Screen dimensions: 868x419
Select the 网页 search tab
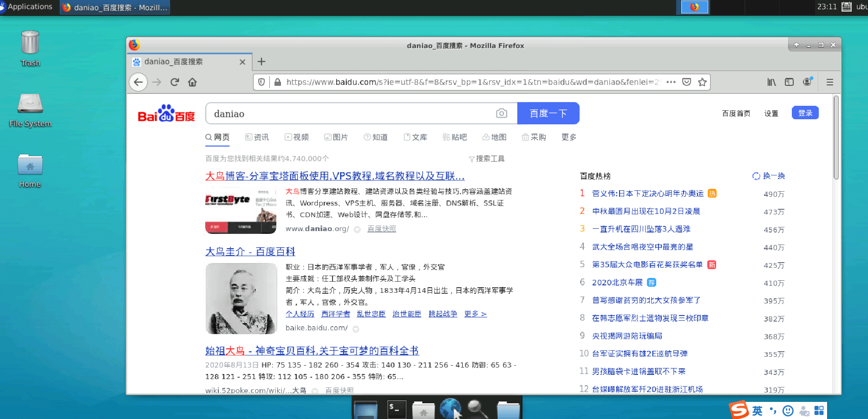[x=217, y=137]
